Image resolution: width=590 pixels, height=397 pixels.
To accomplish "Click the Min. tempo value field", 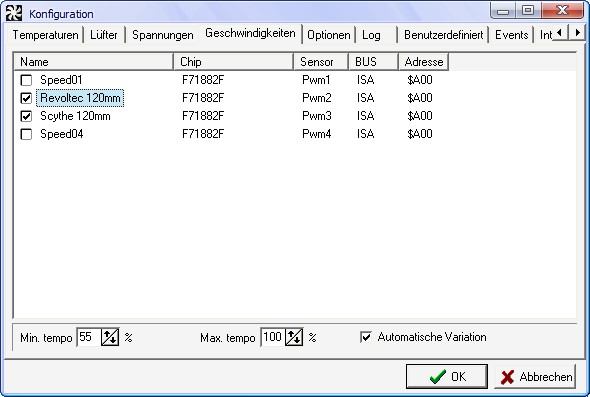I will (89, 337).
